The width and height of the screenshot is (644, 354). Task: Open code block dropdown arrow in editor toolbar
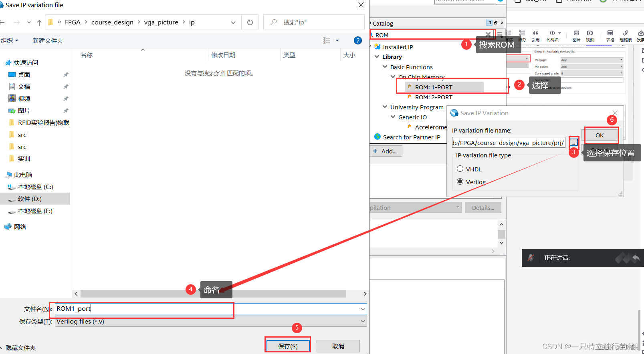pos(559,33)
